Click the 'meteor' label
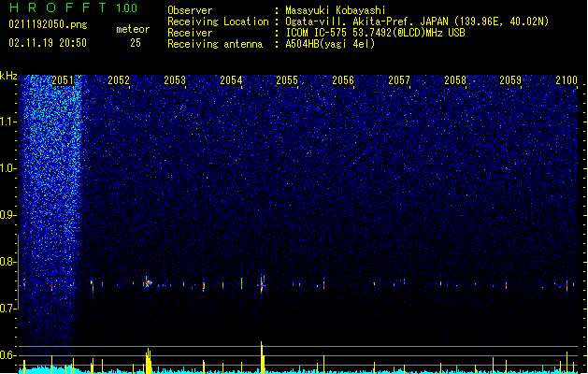 pyautogui.click(x=133, y=29)
